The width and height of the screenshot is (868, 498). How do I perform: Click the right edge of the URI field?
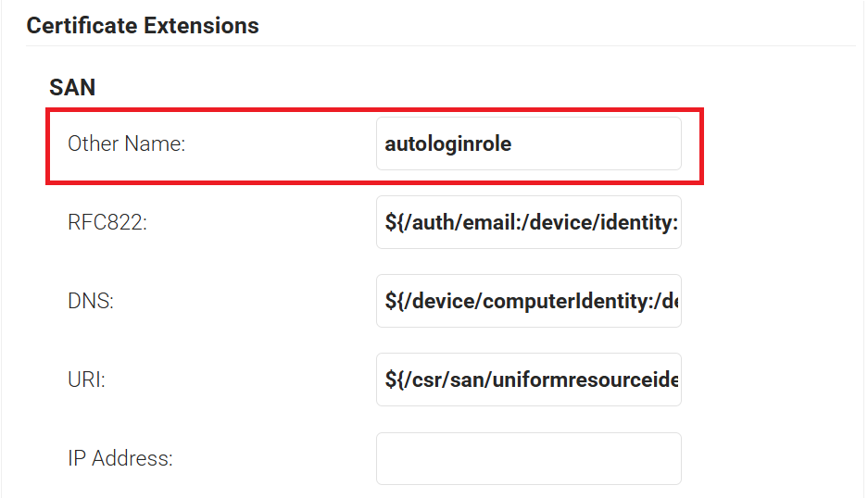[x=673, y=380]
